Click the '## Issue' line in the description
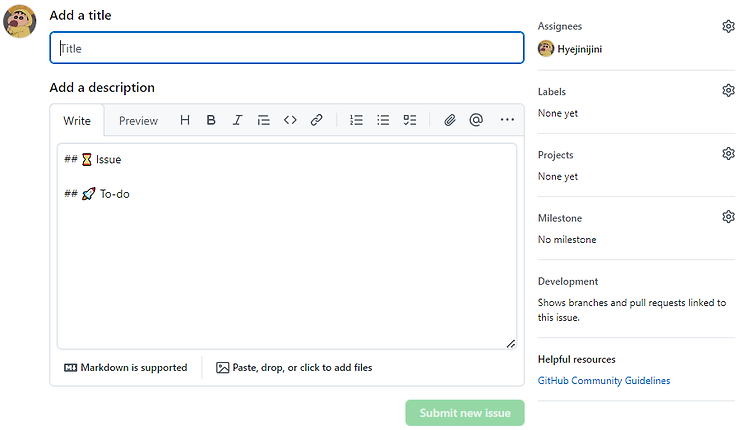The height and width of the screenshot is (430, 750). point(93,159)
